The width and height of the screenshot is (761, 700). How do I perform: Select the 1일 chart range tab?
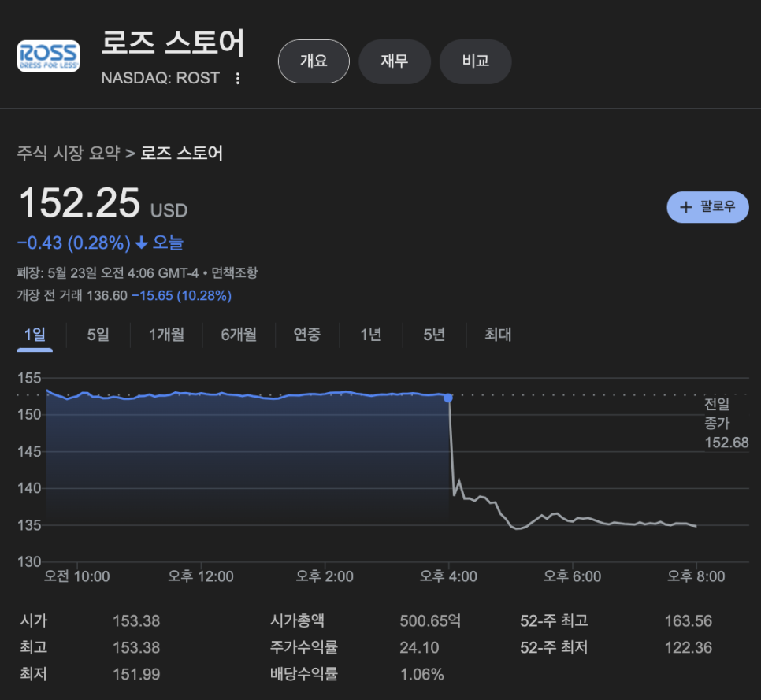35,335
